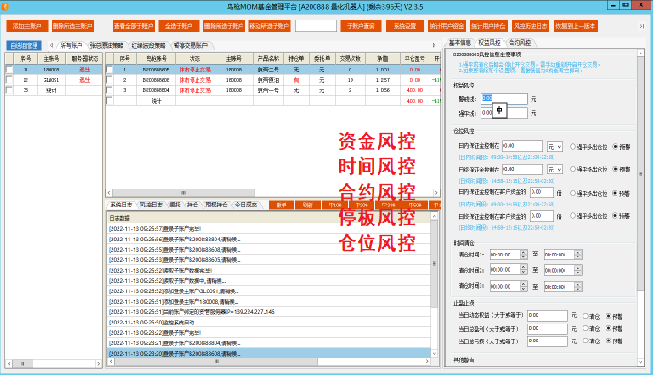Switch to the 合约风控 tab

coord(520,43)
